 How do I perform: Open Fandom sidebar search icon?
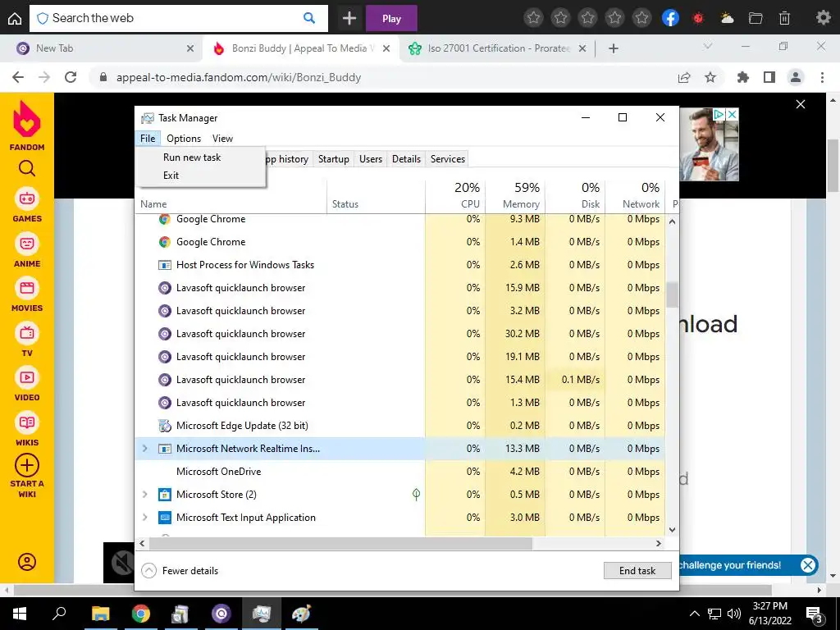[27, 169]
